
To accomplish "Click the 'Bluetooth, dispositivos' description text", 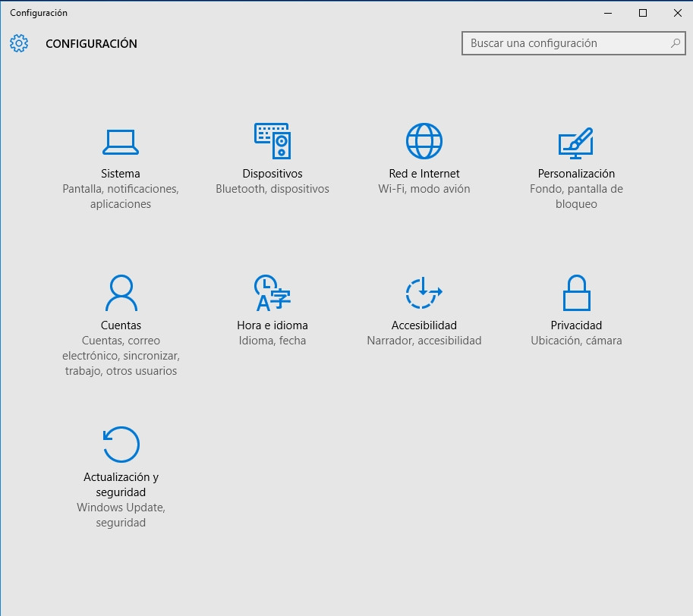I will (x=272, y=189).
